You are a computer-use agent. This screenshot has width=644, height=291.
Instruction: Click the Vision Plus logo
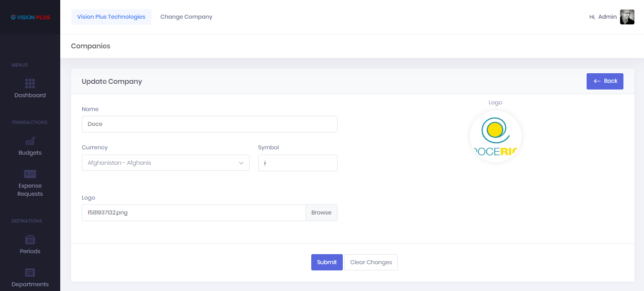(30, 17)
